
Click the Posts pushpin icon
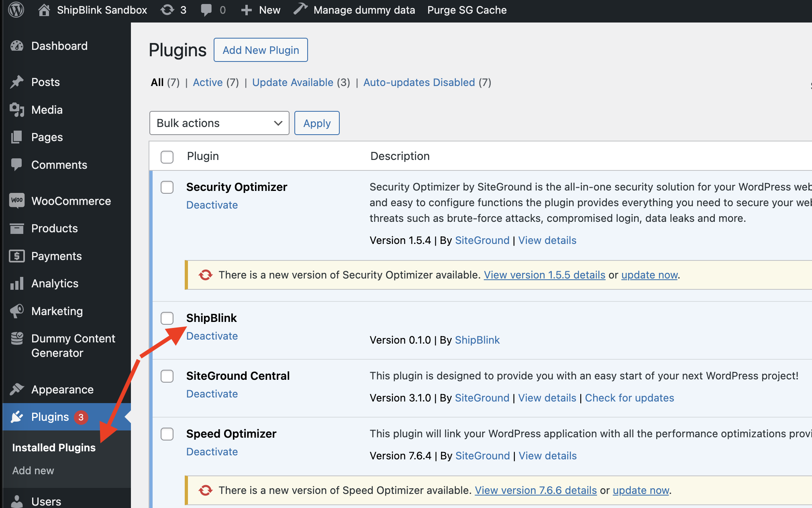pos(17,82)
